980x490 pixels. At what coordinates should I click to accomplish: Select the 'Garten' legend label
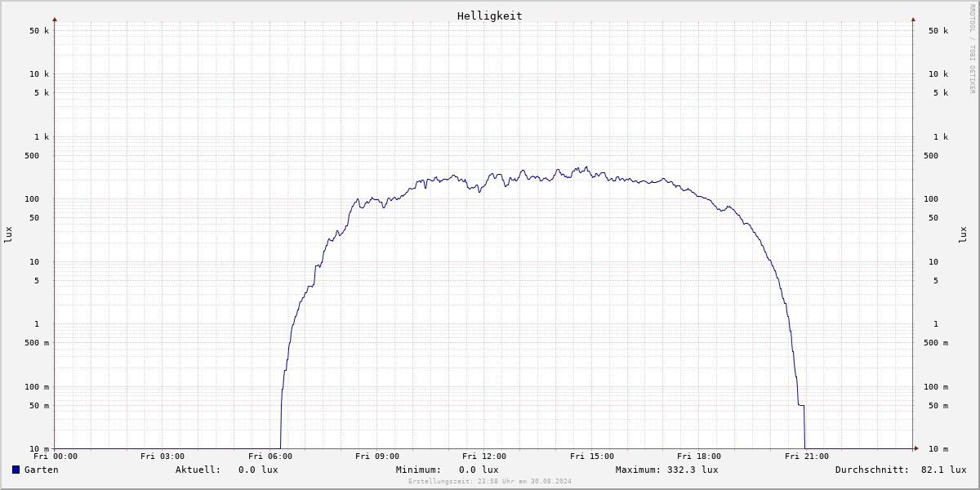pyautogui.click(x=41, y=470)
